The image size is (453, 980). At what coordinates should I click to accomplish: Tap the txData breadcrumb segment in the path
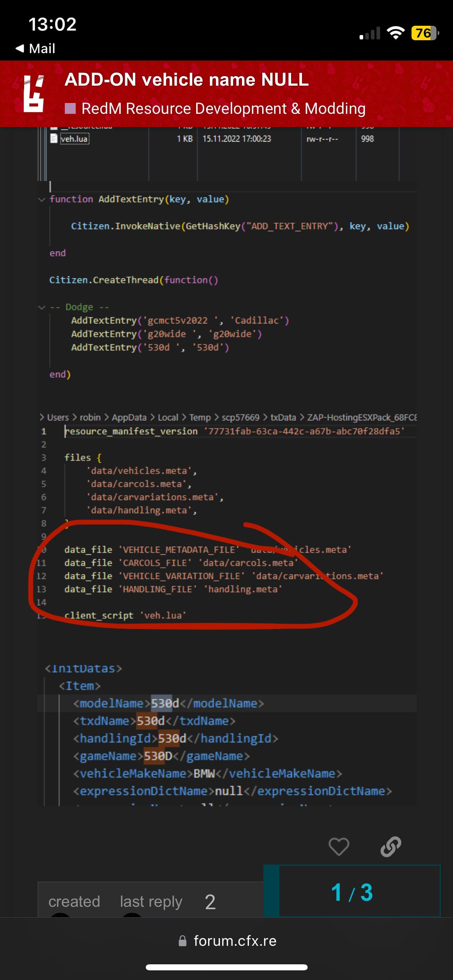pyautogui.click(x=283, y=417)
